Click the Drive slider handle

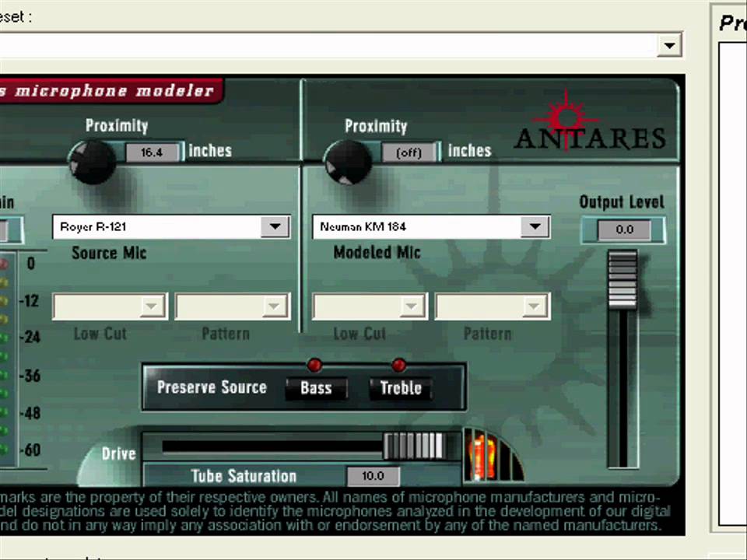coord(415,446)
